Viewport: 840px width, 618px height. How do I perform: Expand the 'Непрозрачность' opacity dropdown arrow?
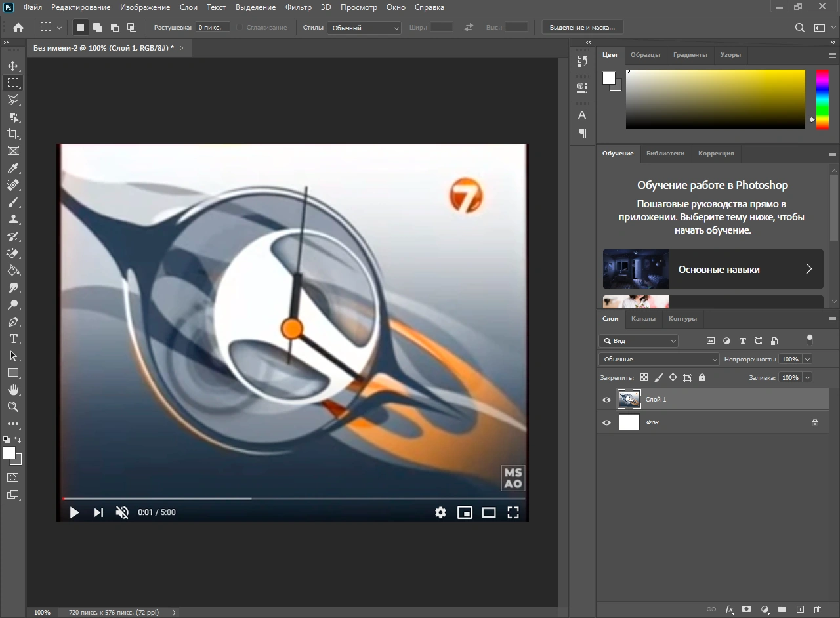[x=807, y=360]
